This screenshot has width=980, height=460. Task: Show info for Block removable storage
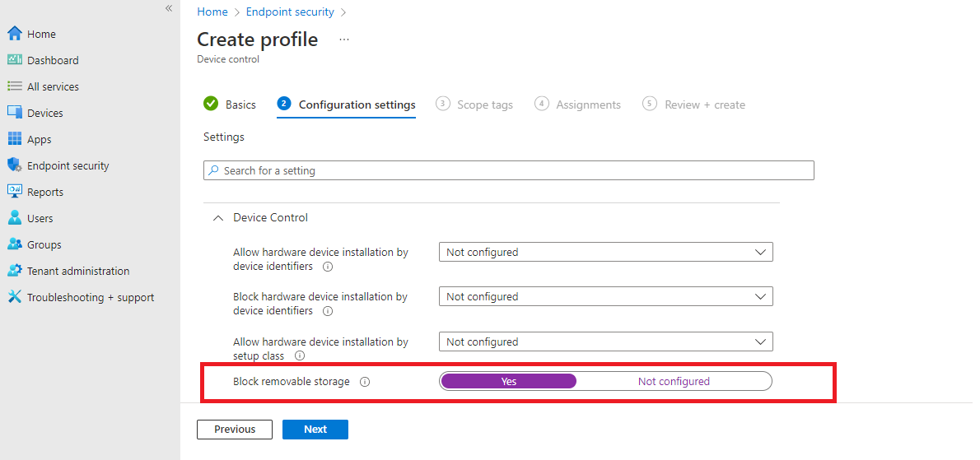365,382
